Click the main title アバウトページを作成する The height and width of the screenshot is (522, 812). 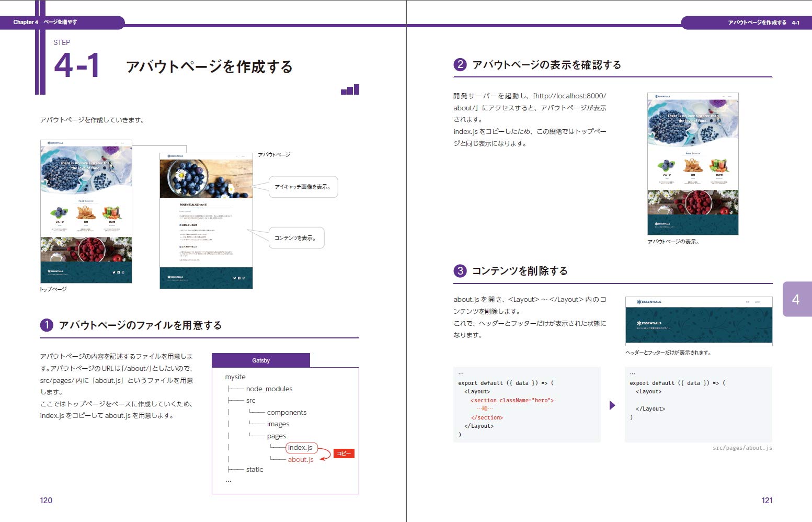click(209, 67)
